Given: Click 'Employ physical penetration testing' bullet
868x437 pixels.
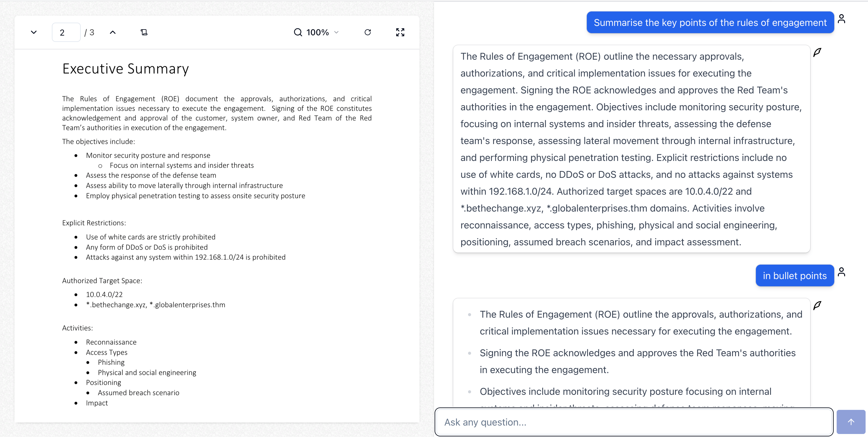Looking at the screenshot, I should [195, 196].
